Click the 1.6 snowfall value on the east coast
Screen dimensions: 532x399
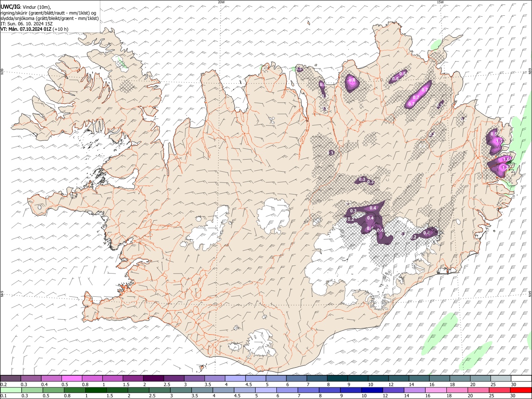point(506,159)
